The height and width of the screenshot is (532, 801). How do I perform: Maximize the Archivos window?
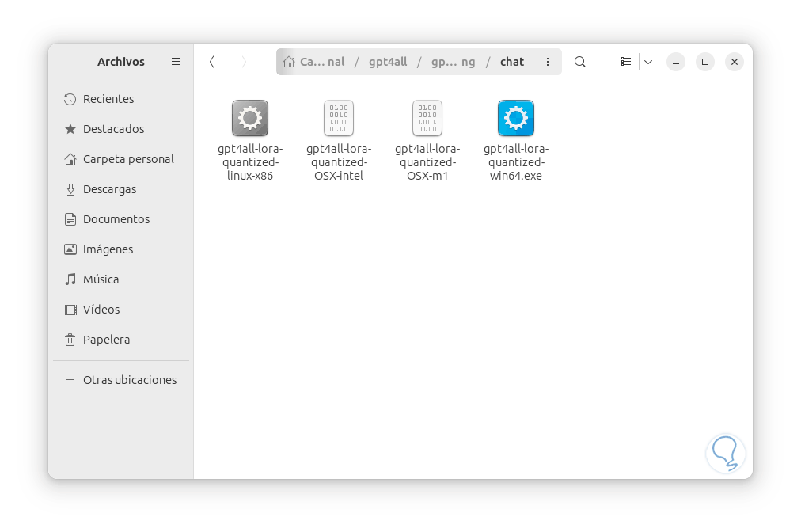click(x=705, y=62)
